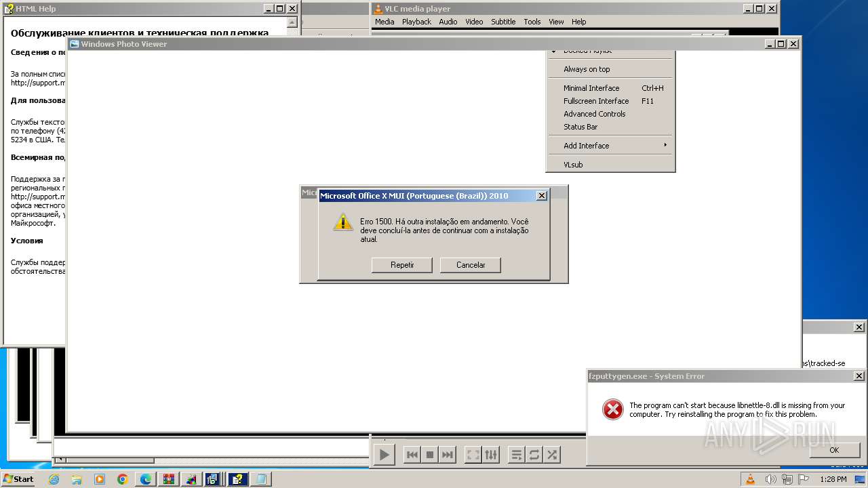Screen dimensions: 868x488
Task: Close the Microsoft Office MUI error dialog
Action: point(541,196)
